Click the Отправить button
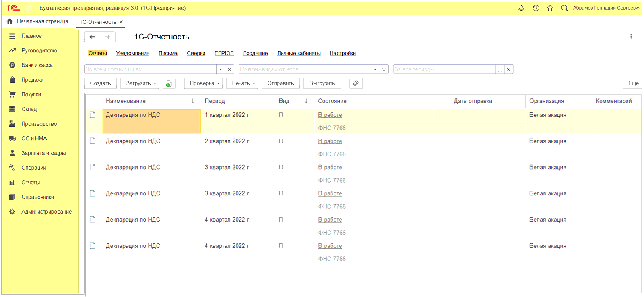644x297 pixels. pos(281,83)
